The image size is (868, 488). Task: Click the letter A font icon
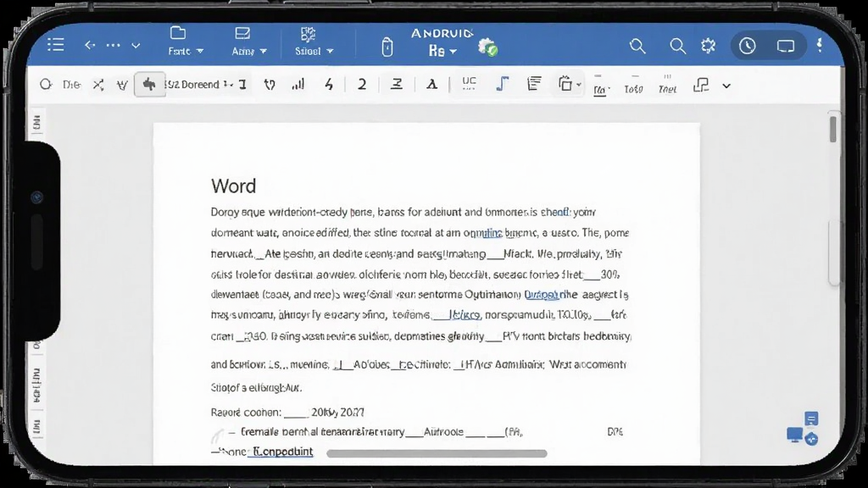coord(431,85)
